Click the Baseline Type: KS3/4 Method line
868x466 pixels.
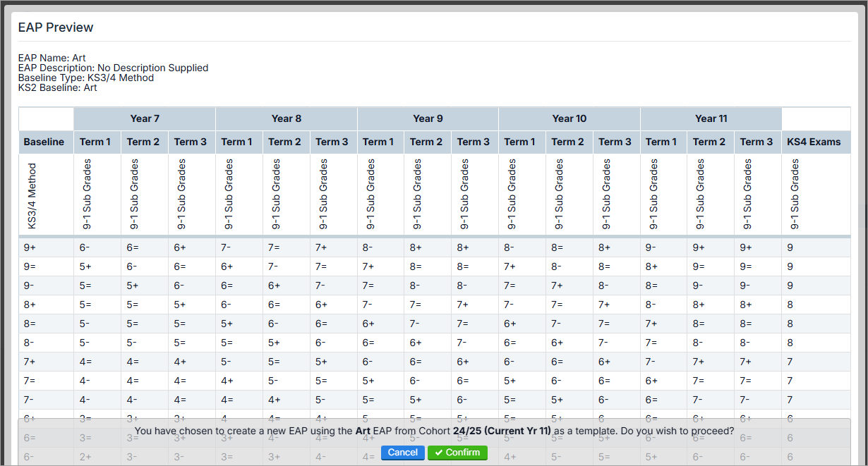tap(85, 78)
